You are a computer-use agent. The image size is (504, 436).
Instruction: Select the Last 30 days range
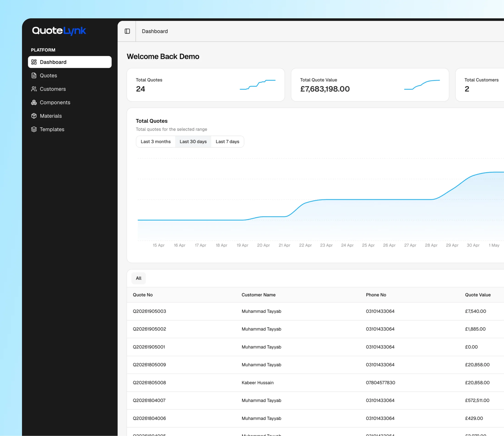tap(193, 142)
